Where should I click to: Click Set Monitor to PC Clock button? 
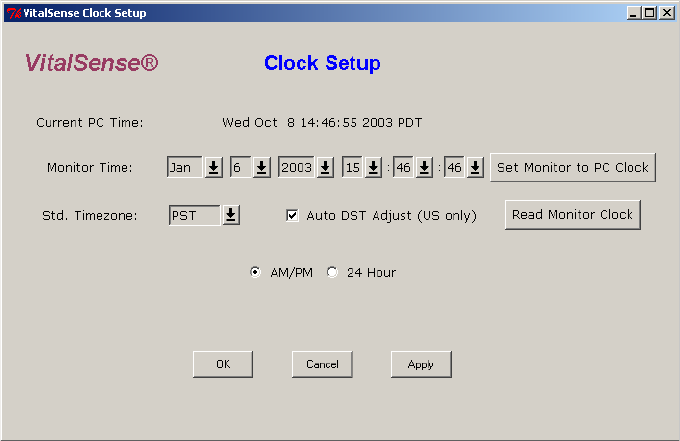[573, 167]
